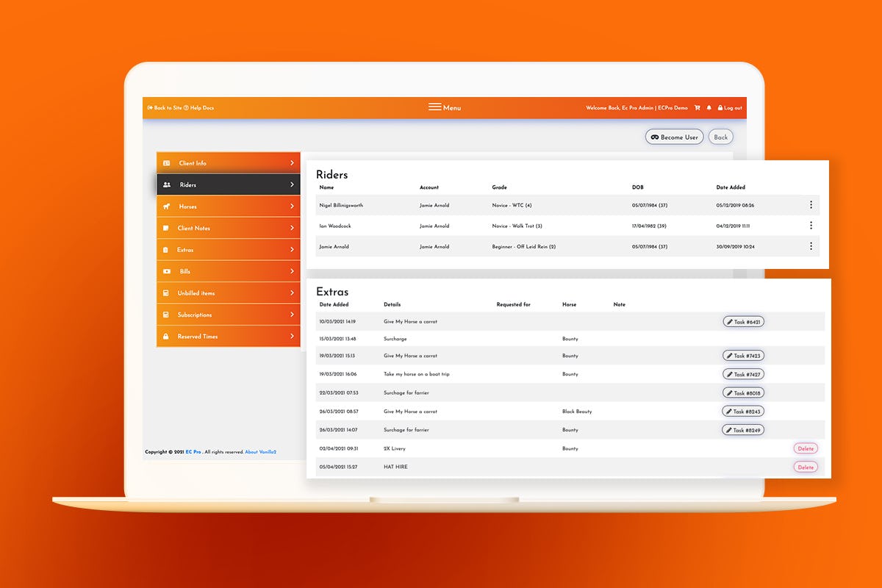
Task: Open the hamburger Menu at the top
Action: (x=434, y=106)
